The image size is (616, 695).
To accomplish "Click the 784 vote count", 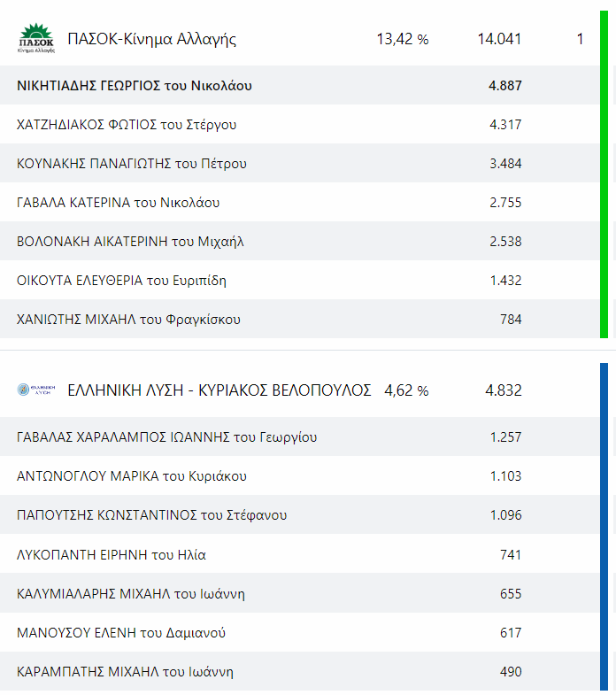I will [x=511, y=320].
